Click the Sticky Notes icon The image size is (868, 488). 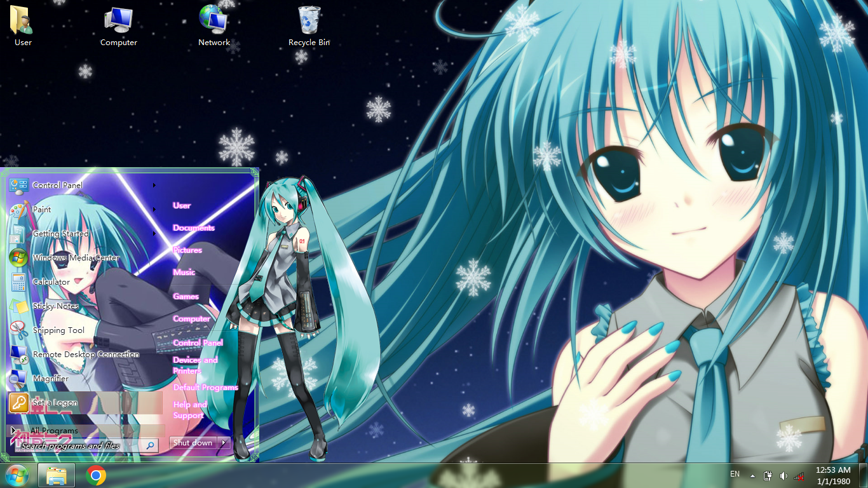click(19, 306)
